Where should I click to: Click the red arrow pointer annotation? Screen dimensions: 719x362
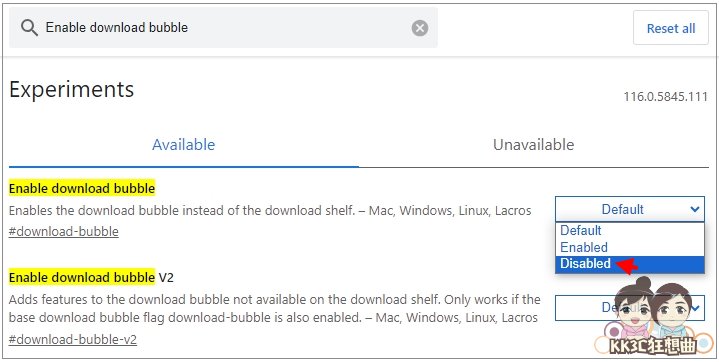(x=627, y=265)
